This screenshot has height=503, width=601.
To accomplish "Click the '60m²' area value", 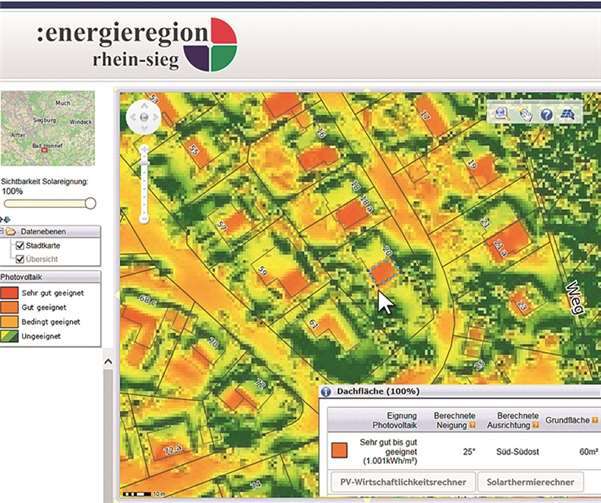I will [589, 452].
